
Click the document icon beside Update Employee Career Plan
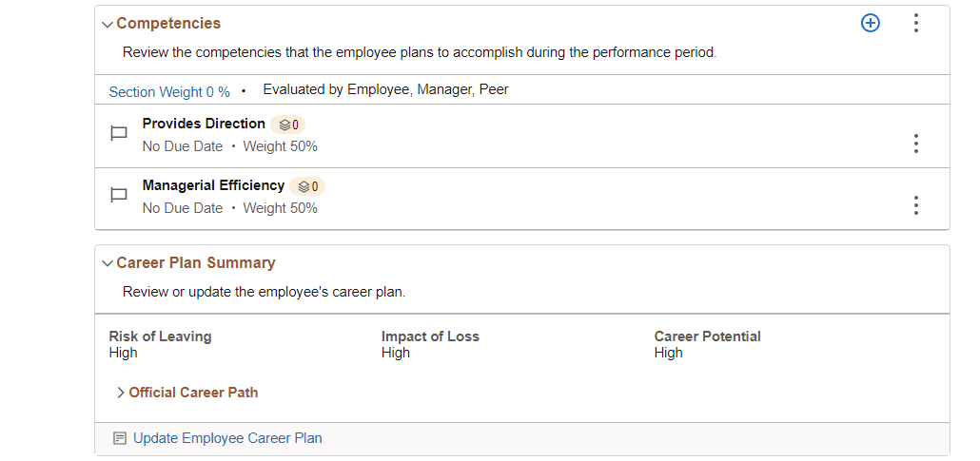point(119,439)
